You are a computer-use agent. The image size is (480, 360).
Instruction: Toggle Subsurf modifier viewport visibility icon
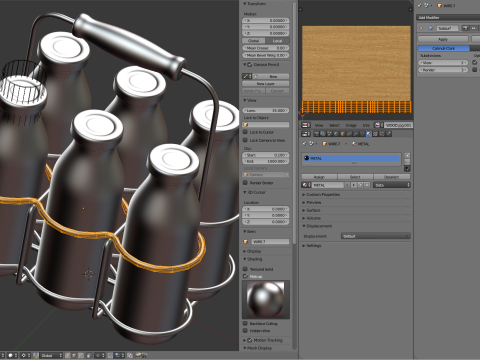click(x=473, y=28)
